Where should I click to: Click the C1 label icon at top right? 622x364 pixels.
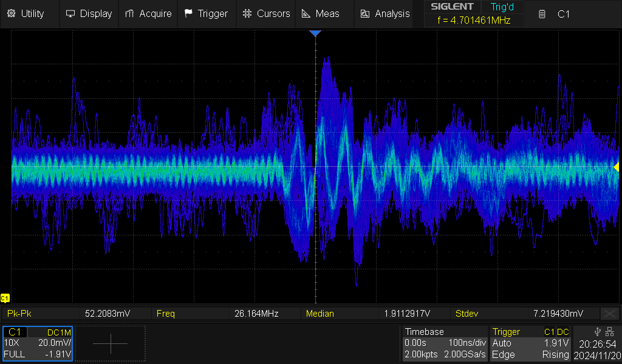pos(555,13)
